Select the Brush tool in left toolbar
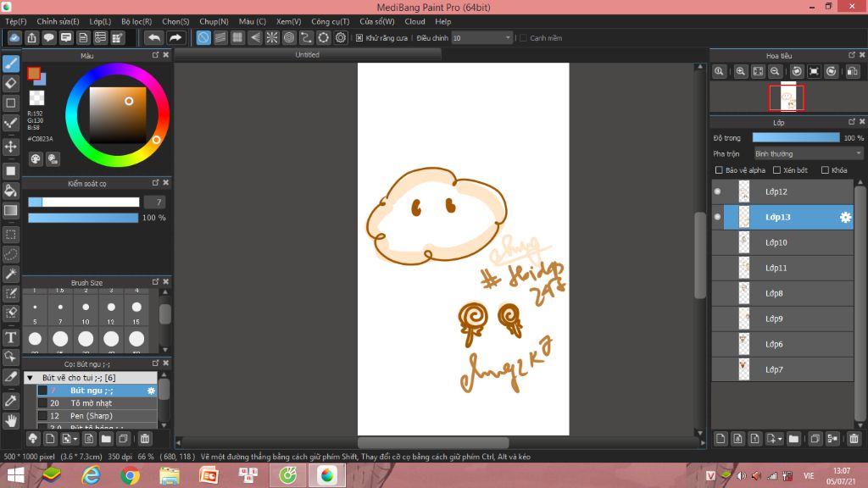 (x=10, y=64)
